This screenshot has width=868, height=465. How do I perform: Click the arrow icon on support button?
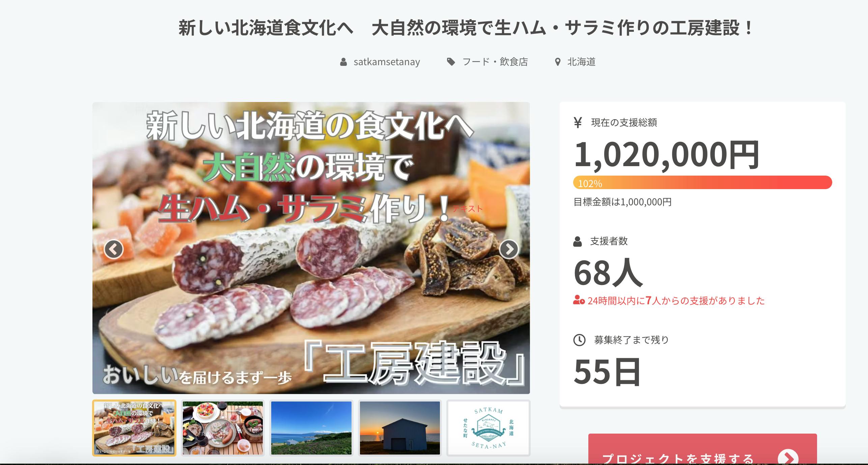point(788,458)
